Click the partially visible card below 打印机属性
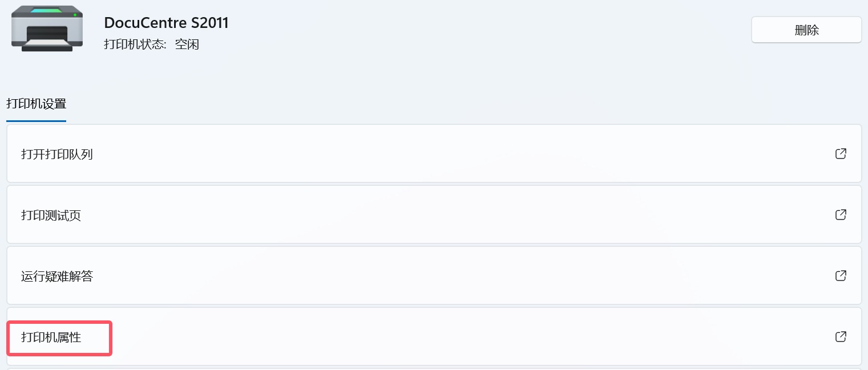 point(434,368)
